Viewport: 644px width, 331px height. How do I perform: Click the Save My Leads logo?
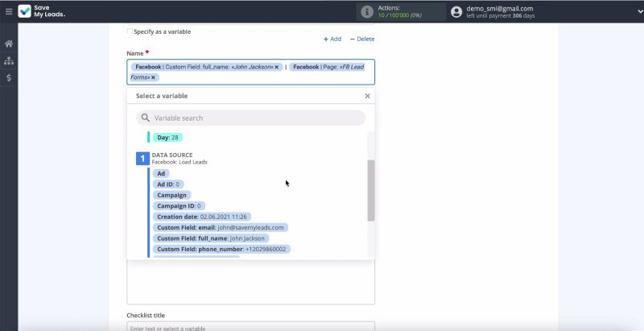pyautogui.click(x=45, y=11)
